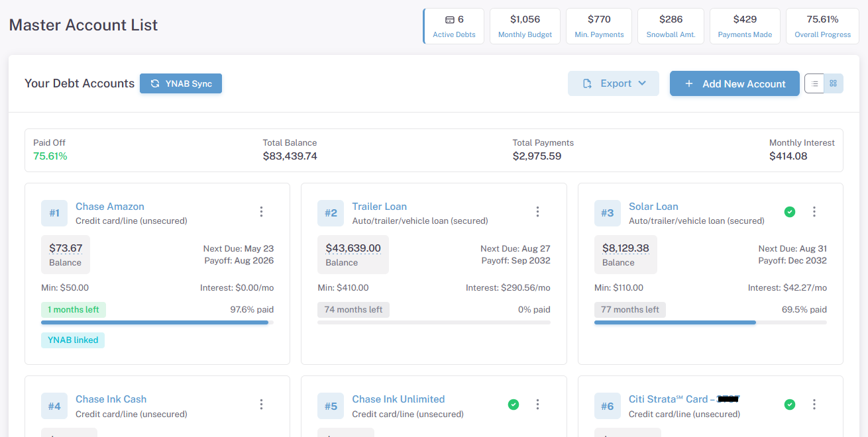Screen dimensions: 868x437
Task: Click Trailer Loan empty progress bar
Action: pyautogui.click(x=434, y=322)
